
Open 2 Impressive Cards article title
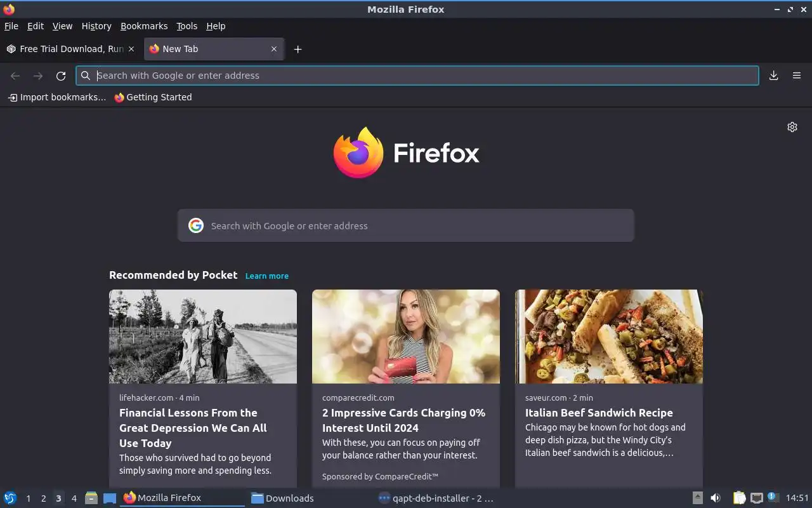tap(403, 420)
